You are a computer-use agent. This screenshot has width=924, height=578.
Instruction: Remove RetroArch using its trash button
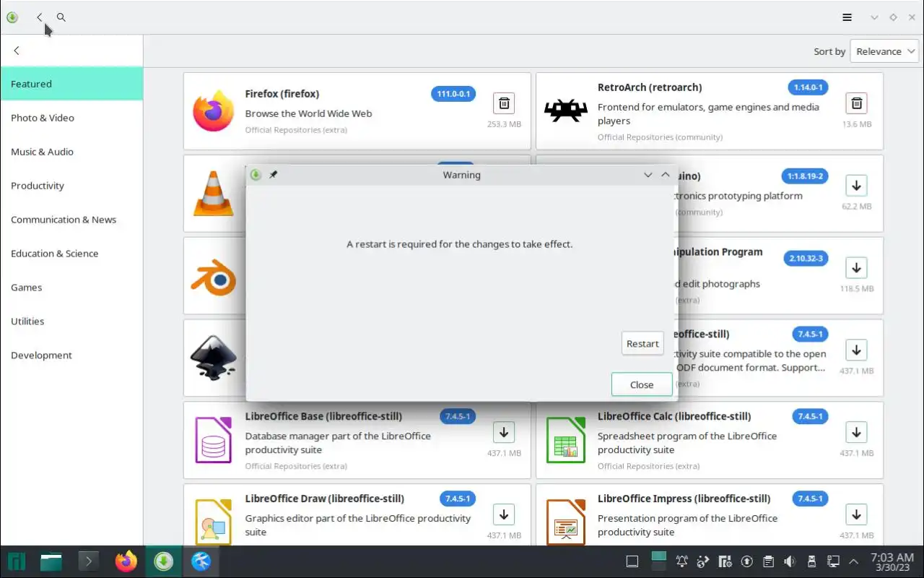coord(856,103)
